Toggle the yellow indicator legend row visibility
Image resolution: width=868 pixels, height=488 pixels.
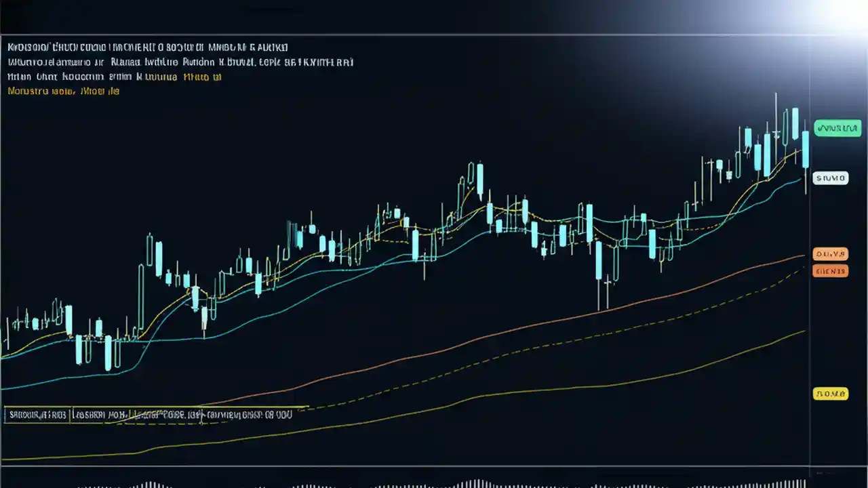(x=63, y=91)
